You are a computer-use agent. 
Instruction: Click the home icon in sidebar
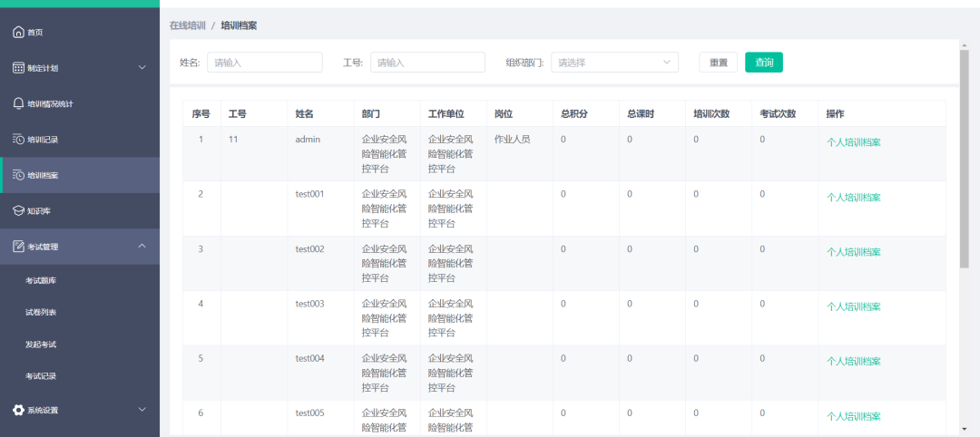[x=18, y=33]
